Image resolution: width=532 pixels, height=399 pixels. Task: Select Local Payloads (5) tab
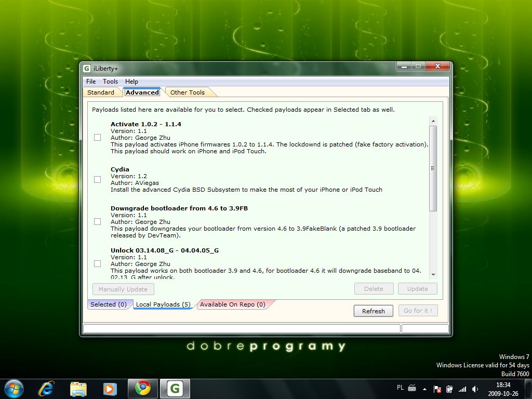pos(163,304)
